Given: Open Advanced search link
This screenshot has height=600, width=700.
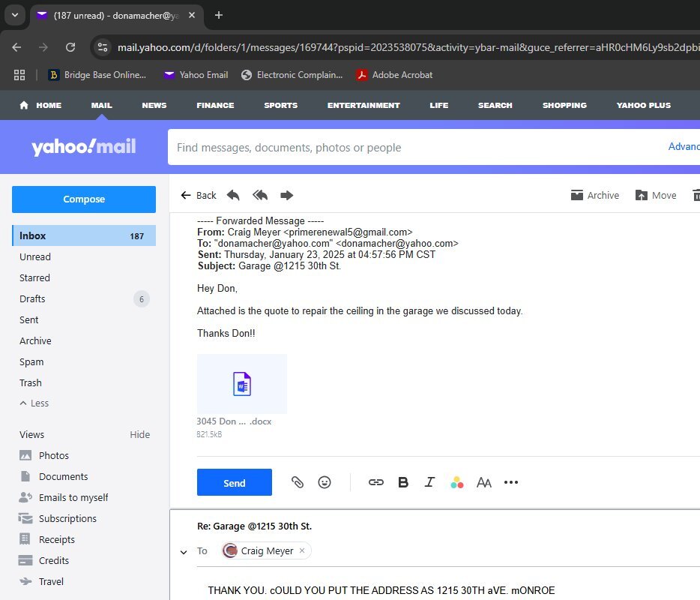Looking at the screenshot, I should pos(684,146).
